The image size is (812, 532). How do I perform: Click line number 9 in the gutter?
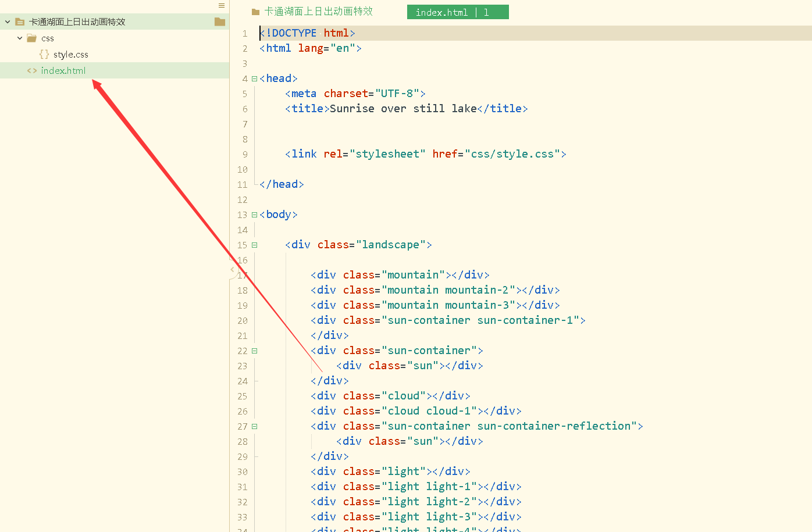(245, 155)
